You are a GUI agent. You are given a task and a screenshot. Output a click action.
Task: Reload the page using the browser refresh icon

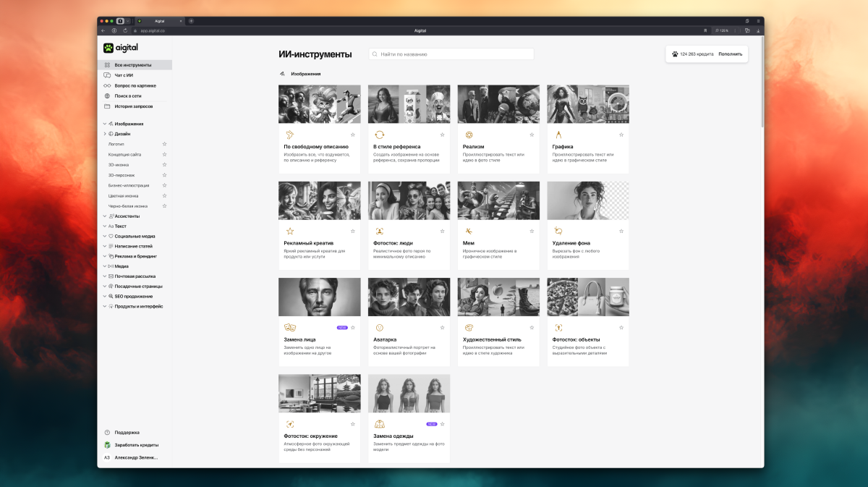coord(125,30)
